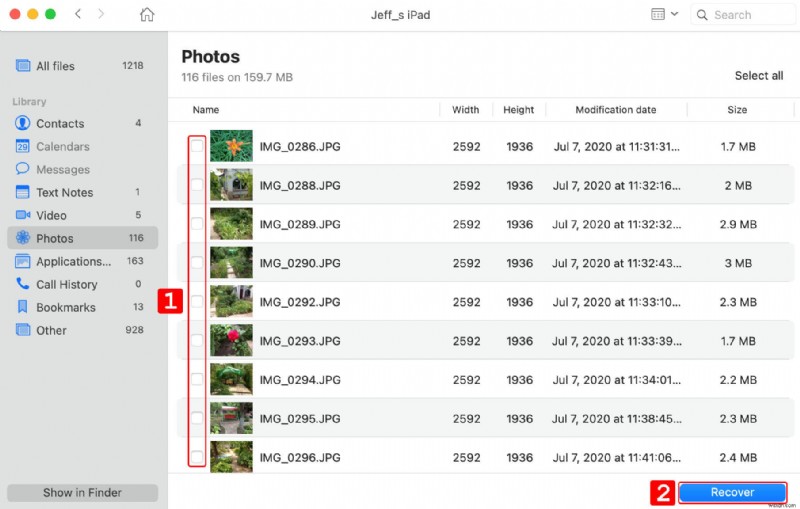Click the Contacts icon in the sidebar
Viewport: 800px width, 509px height.
pos(22,123)
